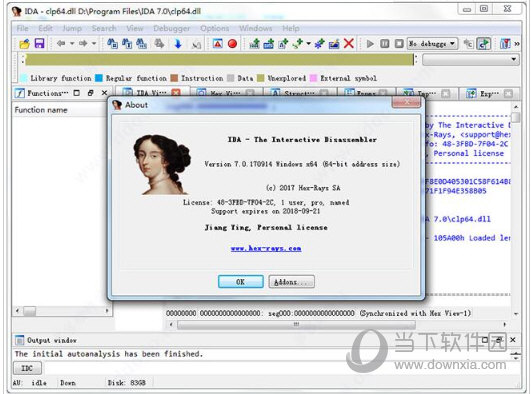Click OK in the About dialog
The image size is (531, 394).
pos(240,282)
